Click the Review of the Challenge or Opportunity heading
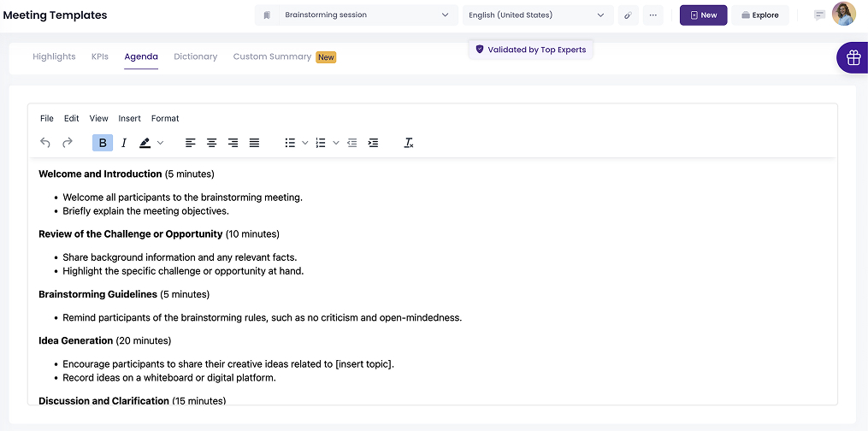The image size is (868, 431). [x=131, y=234]
